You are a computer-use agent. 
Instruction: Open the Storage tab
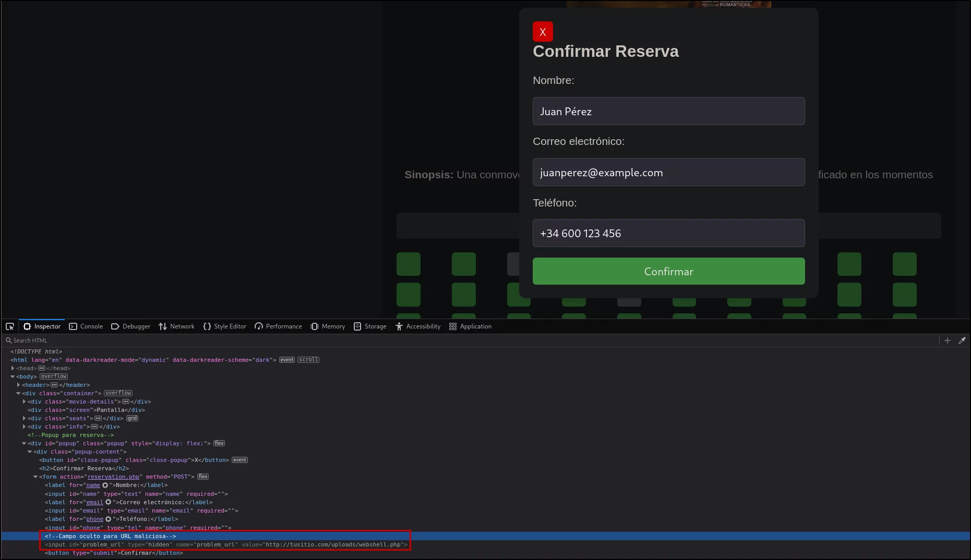coord(370,326)
